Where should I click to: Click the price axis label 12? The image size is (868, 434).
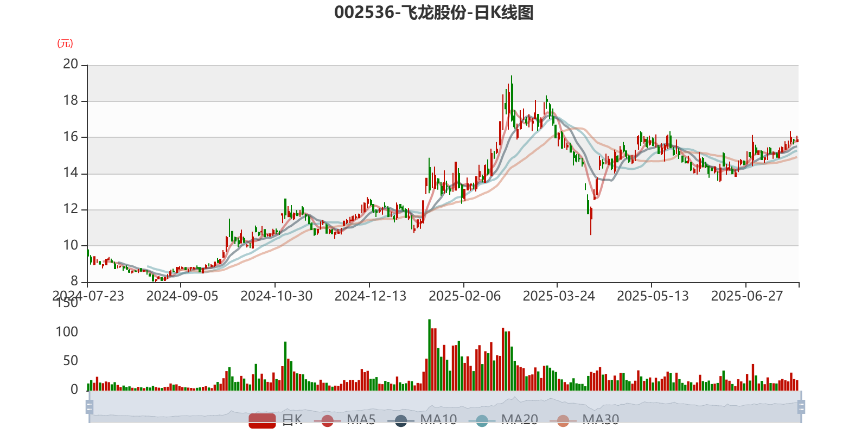click(71, 209)
